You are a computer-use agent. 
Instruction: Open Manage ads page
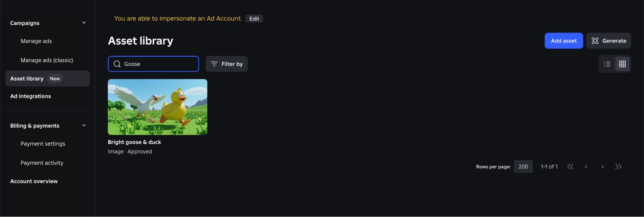pyautogui.click(x=36, y=41)
